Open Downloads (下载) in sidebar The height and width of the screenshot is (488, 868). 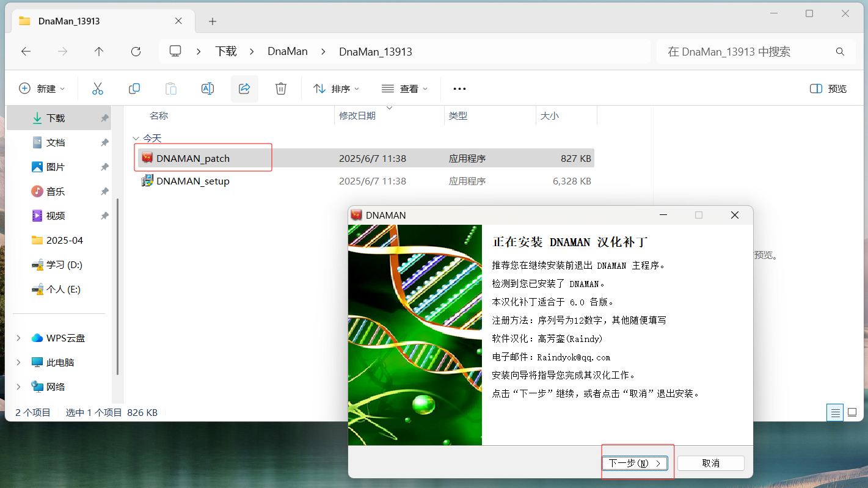point(59,118)
